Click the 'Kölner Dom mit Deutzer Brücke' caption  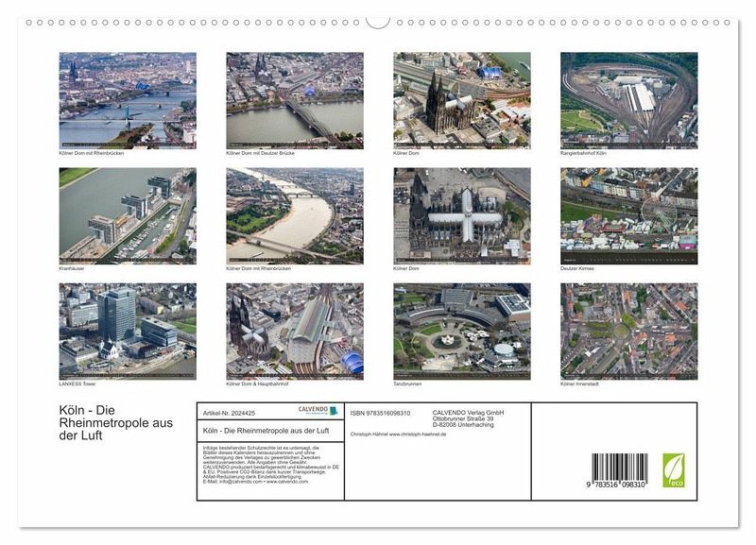click(x=260, y=153)
